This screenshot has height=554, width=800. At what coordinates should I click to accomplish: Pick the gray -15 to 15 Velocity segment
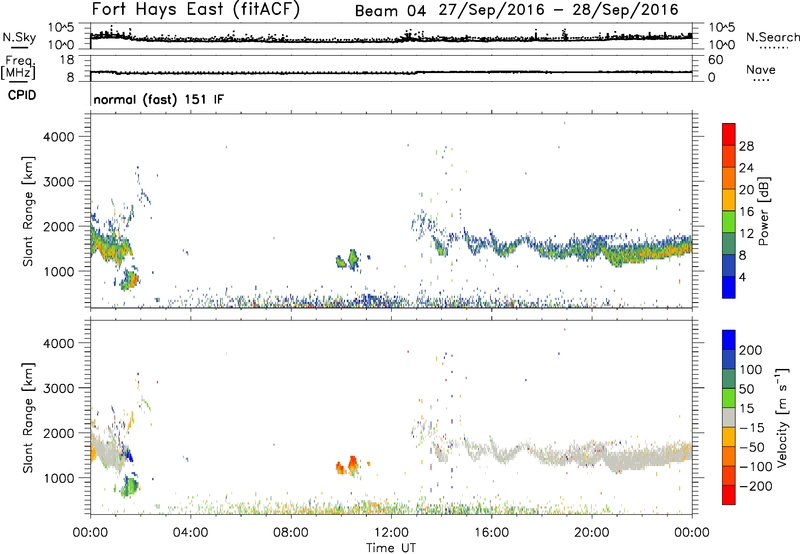point(729,417)
